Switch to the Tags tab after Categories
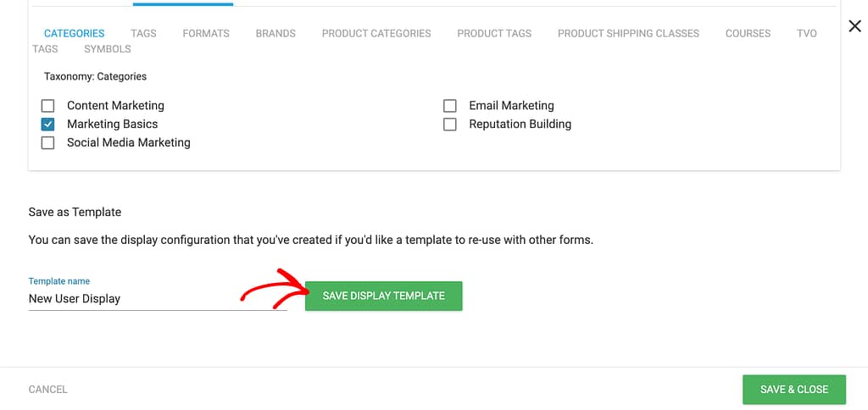The image size is (868, 410). [143, 33]
